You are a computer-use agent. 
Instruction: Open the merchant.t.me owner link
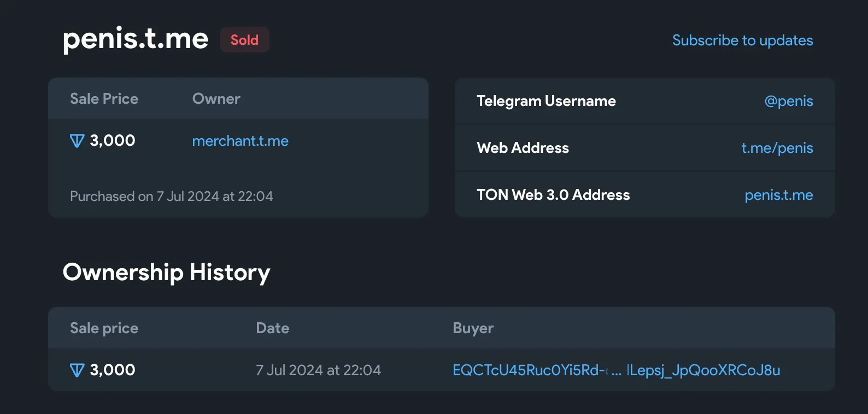pyautogui.click(x=240, y=141)
